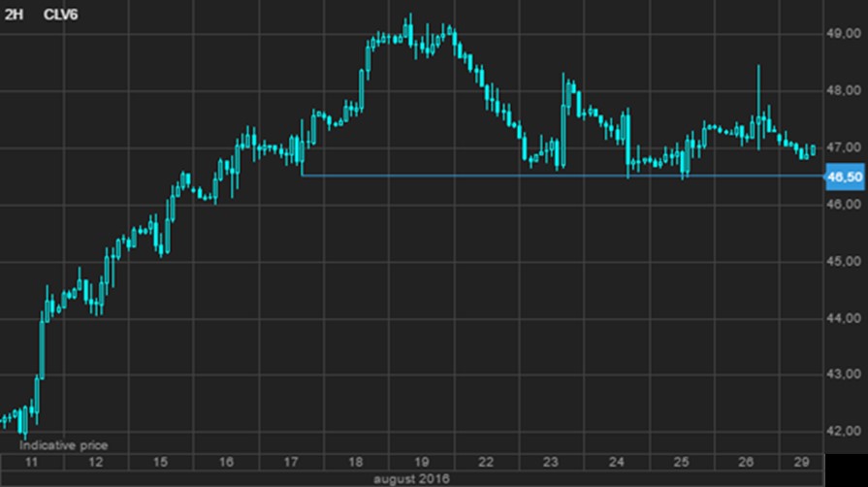The width and height of the screenshot is (868, 487).
Task: Click the 2H timeframe label
Action: pos(14,15)
